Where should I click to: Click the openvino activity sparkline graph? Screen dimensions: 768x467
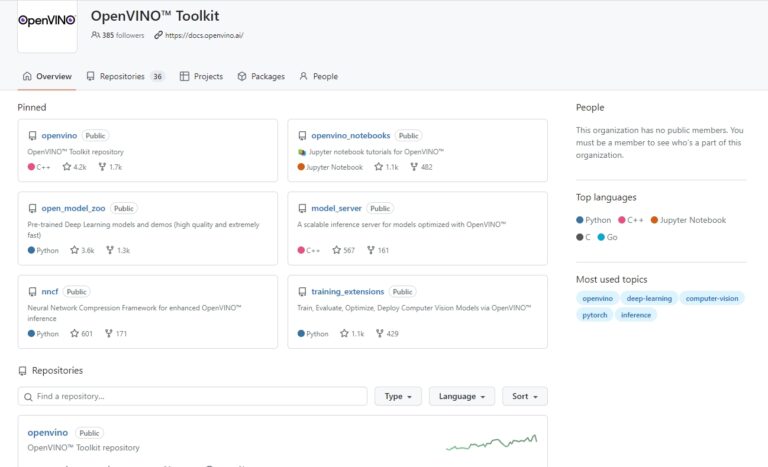[x=491, y=442]
